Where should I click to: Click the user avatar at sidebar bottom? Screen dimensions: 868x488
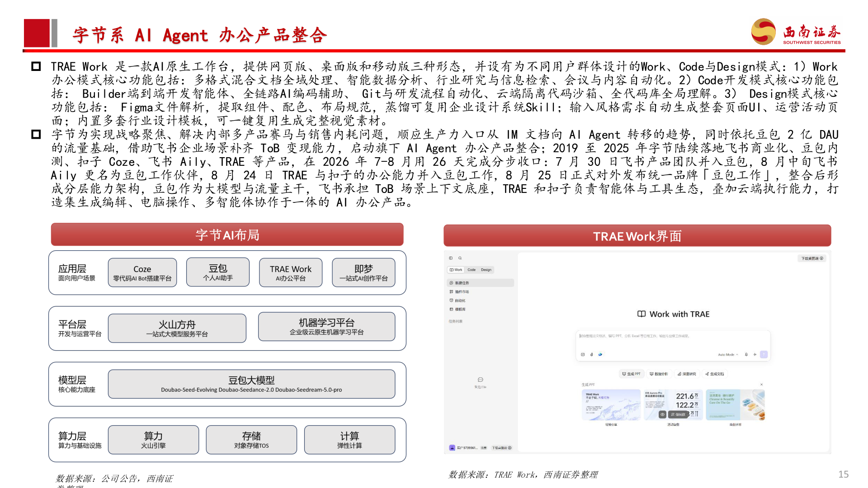[x=452, y=448]
